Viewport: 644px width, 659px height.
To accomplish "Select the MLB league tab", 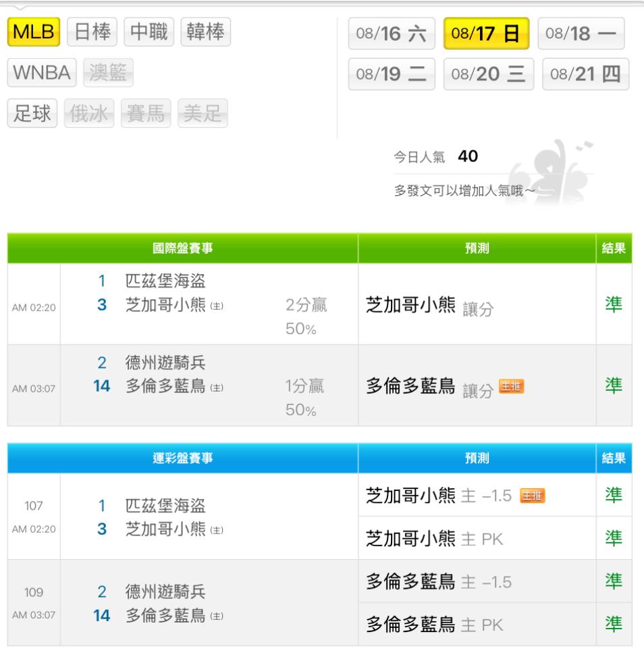I will (34, 32).
